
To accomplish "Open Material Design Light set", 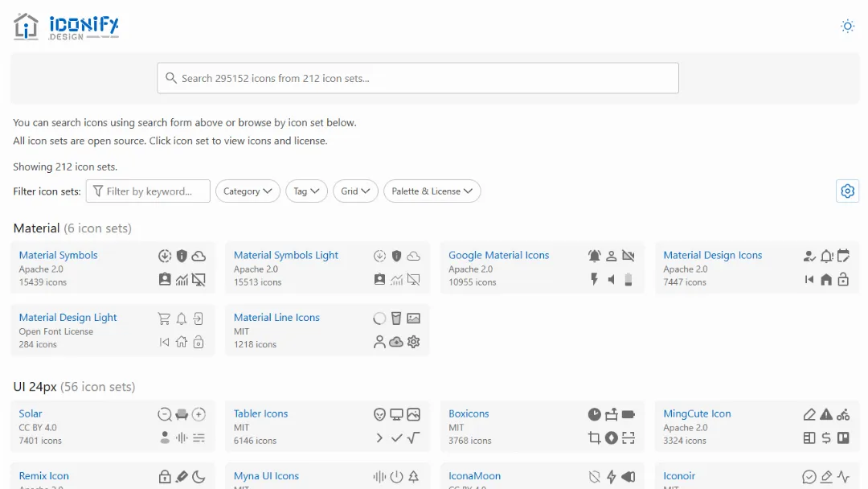I will [68, 318].
